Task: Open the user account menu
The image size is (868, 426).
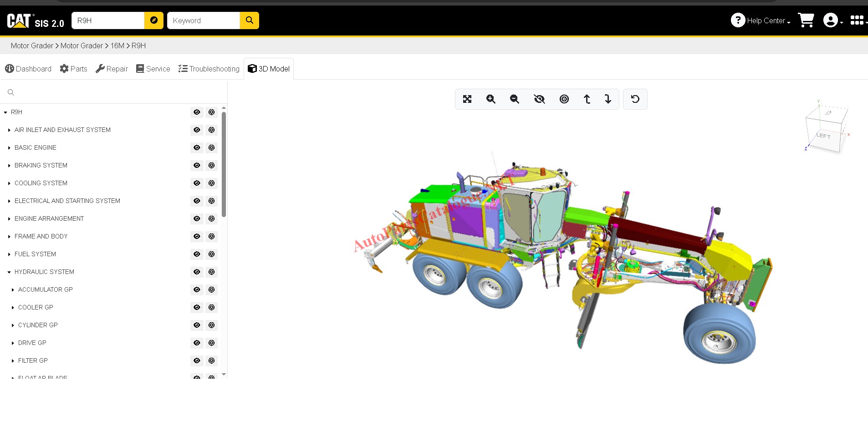Action: click(x=833, y=20)
